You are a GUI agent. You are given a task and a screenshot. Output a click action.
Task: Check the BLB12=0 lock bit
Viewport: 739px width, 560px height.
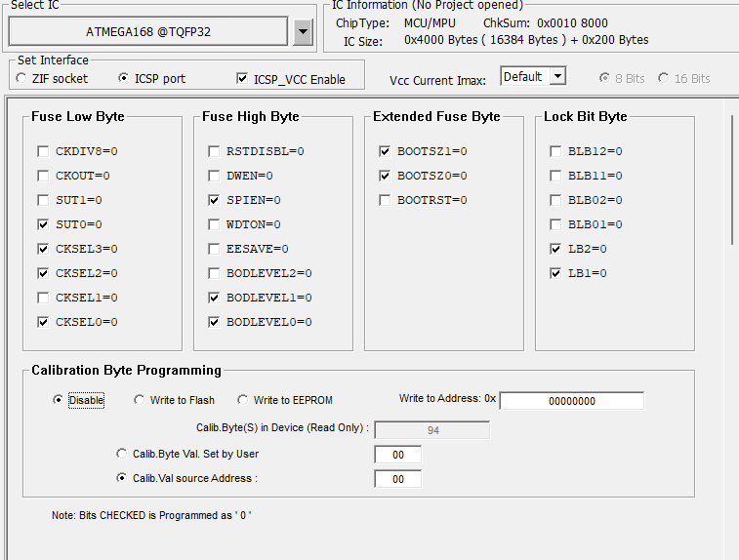point(555,151)
